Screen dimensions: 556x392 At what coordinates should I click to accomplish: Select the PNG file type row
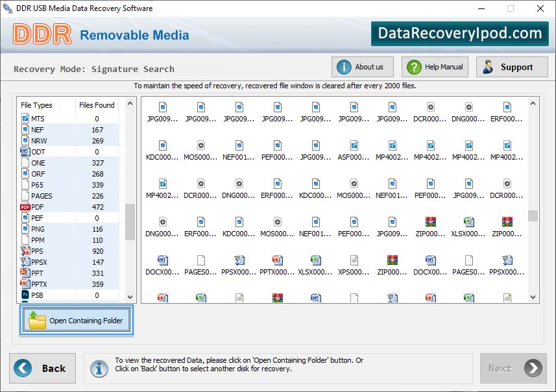tap(69, 229)
